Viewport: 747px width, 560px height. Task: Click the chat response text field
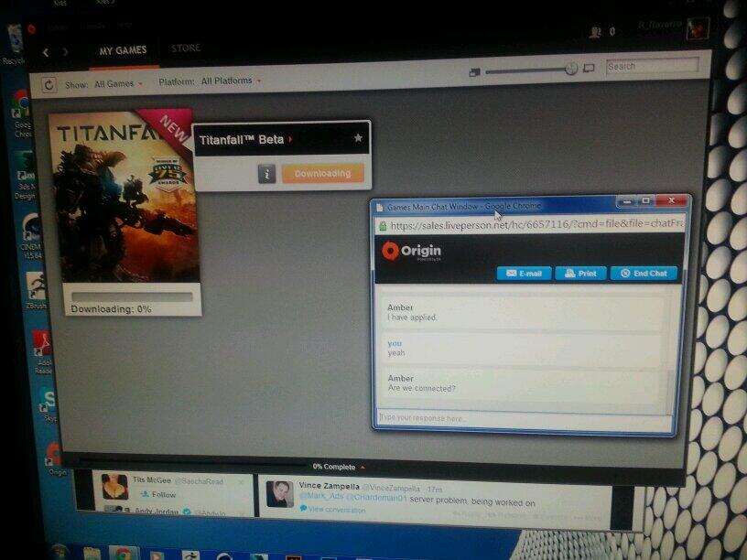coord(524,419)
